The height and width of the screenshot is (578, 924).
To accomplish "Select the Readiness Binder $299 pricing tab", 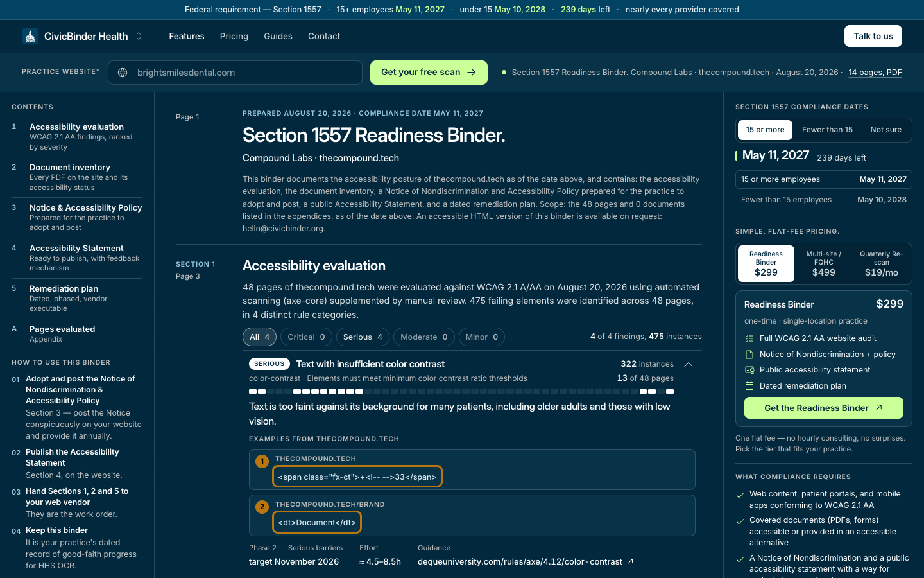I will tap(766, 263).
